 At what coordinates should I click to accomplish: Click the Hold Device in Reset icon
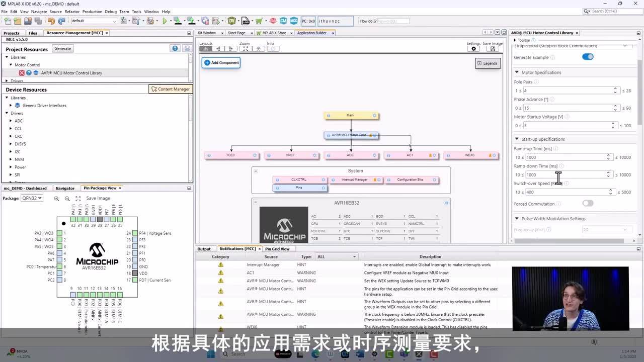point(205,21)
